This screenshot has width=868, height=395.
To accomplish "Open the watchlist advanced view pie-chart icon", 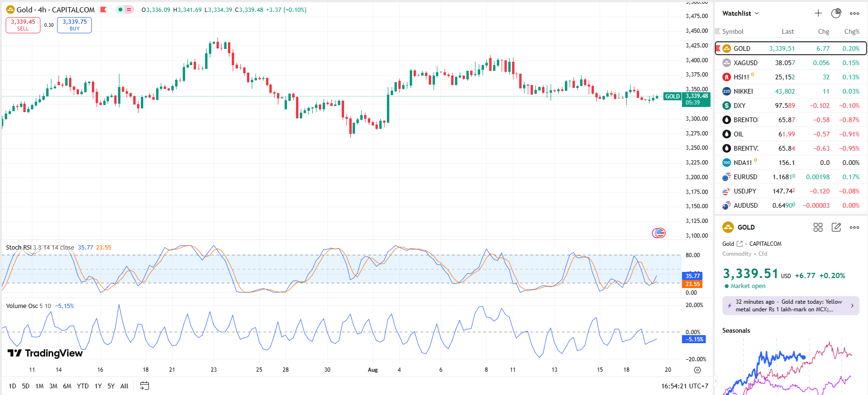I will pos(836,13).
